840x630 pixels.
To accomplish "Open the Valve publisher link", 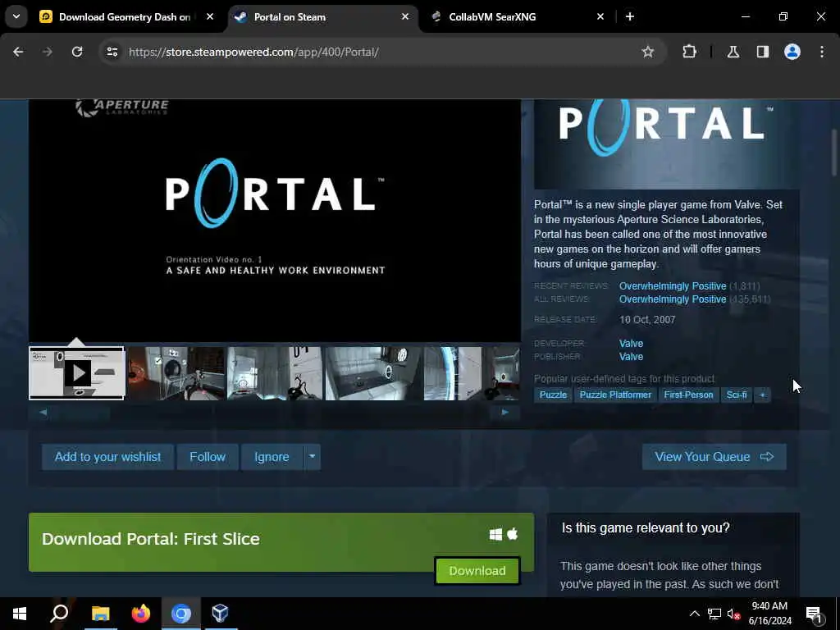I will click(631, 357).
